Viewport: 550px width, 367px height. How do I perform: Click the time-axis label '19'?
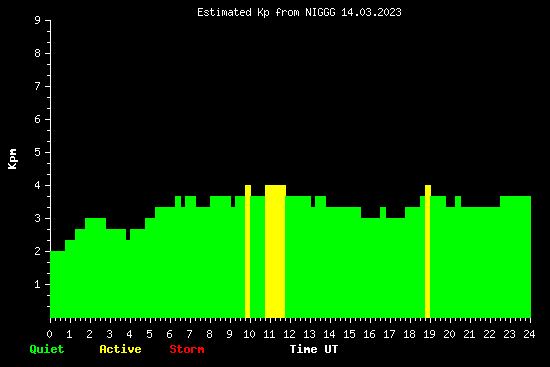point(429,334)
